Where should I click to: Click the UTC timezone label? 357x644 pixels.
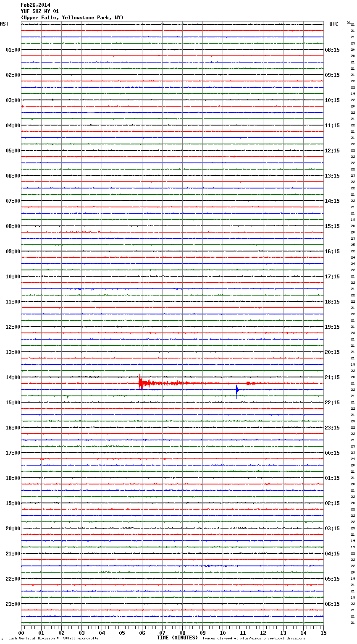333,24
